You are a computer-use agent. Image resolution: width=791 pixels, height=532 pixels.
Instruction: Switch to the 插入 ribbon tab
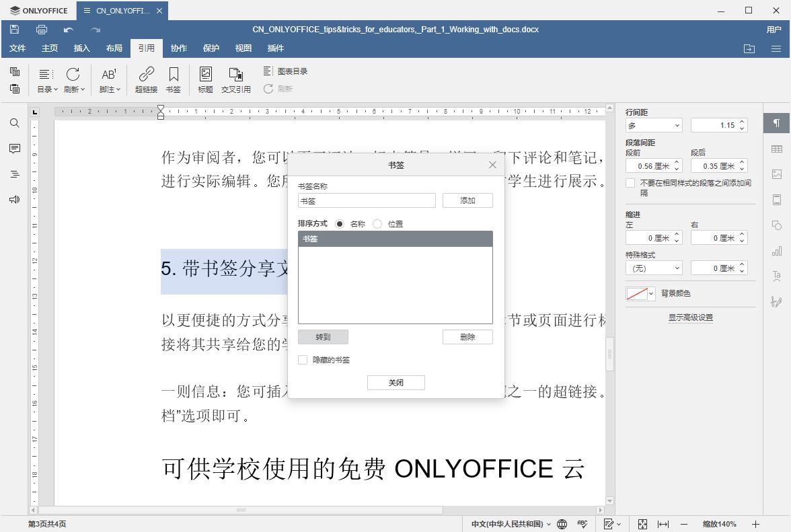tap(81, 48)
